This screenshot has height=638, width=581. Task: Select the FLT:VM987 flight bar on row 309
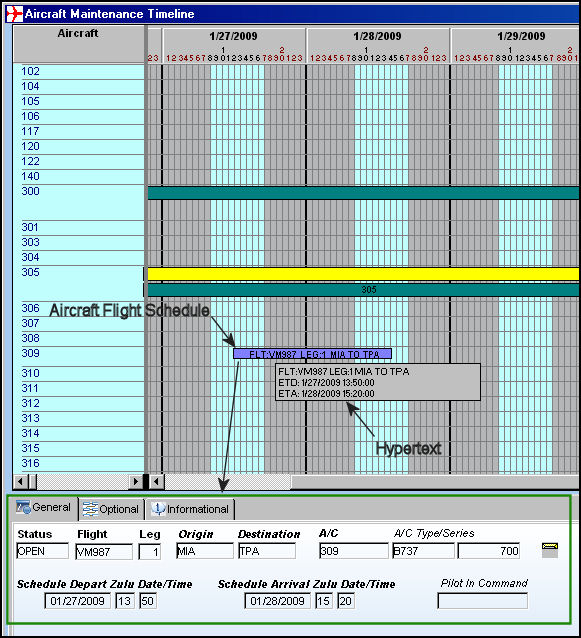pos(312,354)
